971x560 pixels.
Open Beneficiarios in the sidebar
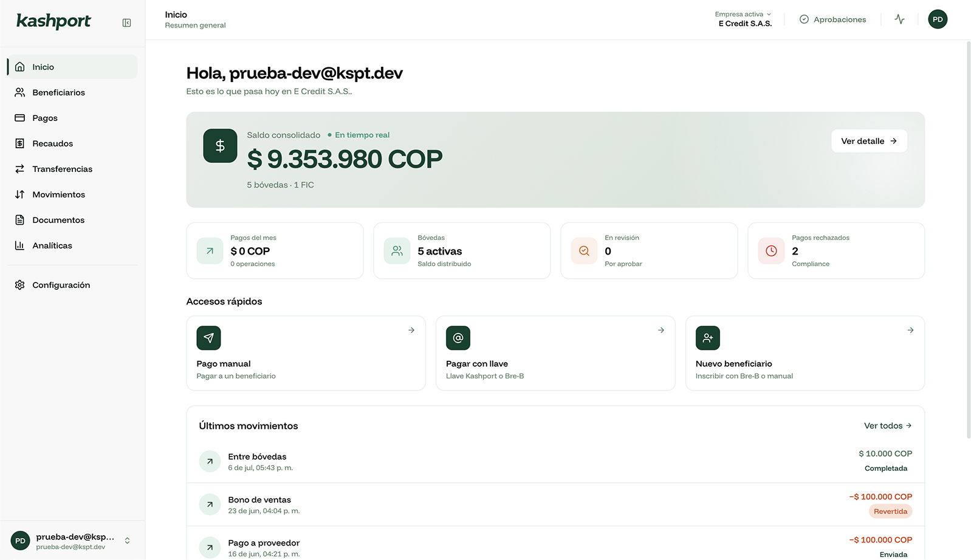[72, 92]
